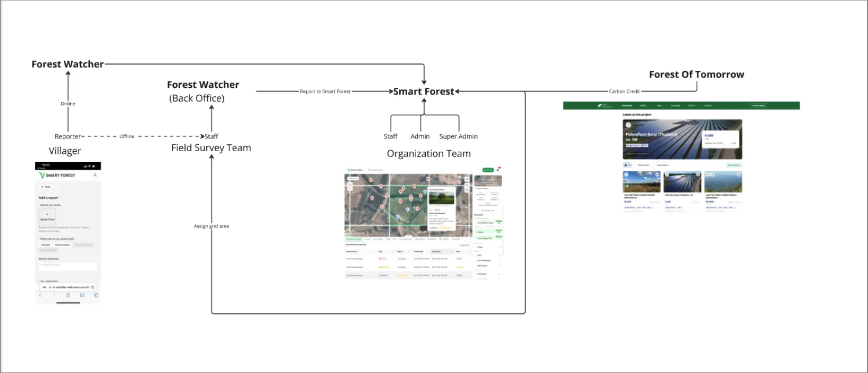
Task: Click the Smart Forest dashboard logo
Action: (x=356, y=170)
